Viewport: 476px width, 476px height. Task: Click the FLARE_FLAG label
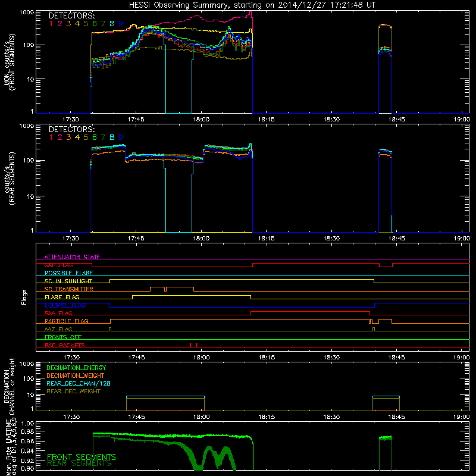point(62,297)
